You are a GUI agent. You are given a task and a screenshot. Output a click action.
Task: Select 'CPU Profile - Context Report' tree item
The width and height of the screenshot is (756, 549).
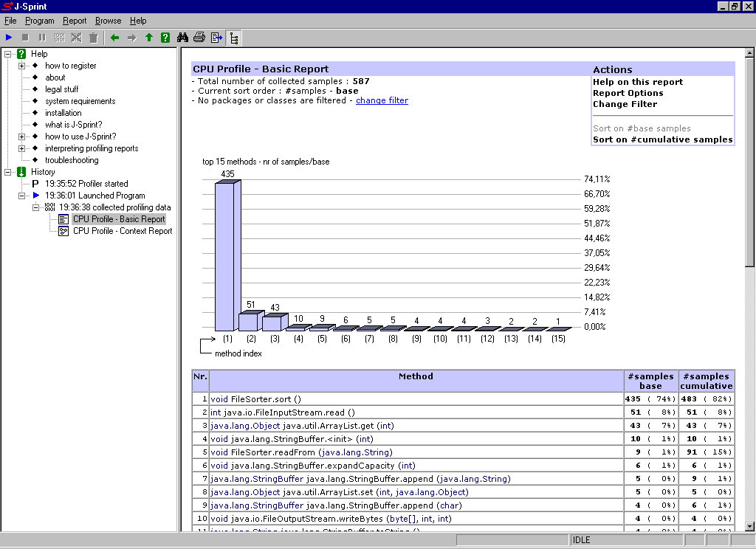point(122,231)
